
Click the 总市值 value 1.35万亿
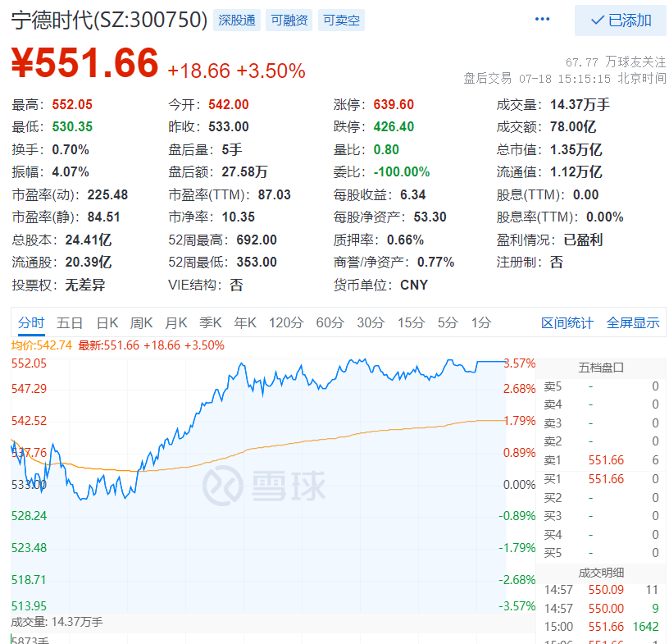[576, 150]
